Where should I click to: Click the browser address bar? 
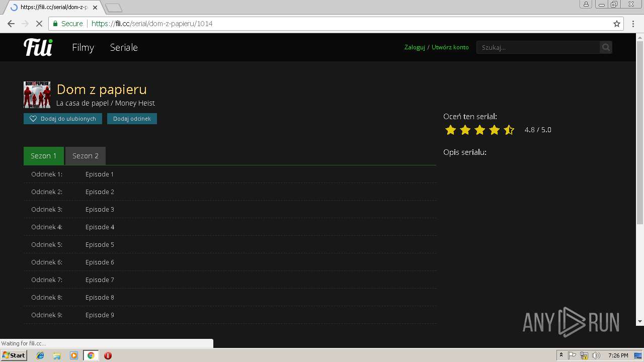pos(336,24)
